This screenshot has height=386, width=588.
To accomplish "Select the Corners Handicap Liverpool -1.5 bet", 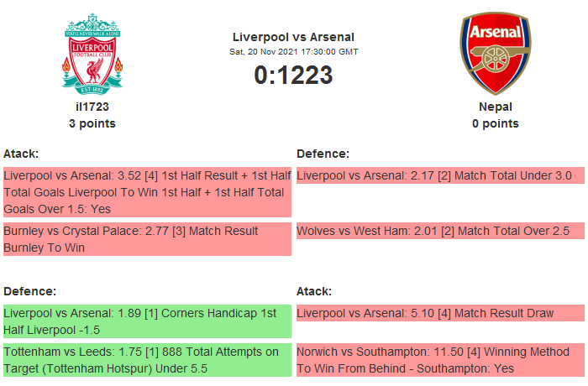I will [x=147, y=321].
